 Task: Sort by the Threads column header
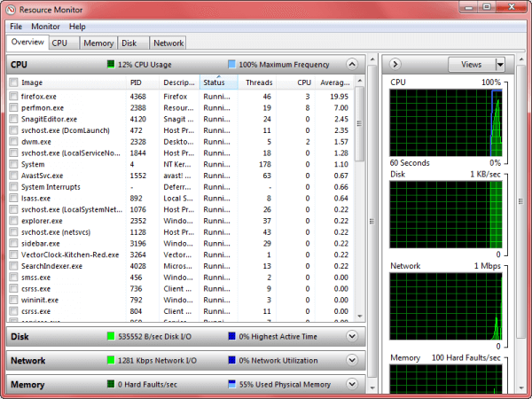click(257, 82)
